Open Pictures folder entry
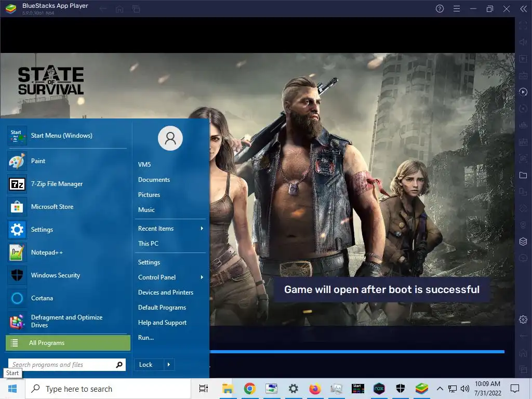This screenshot has width=532, height=399. 149,195
